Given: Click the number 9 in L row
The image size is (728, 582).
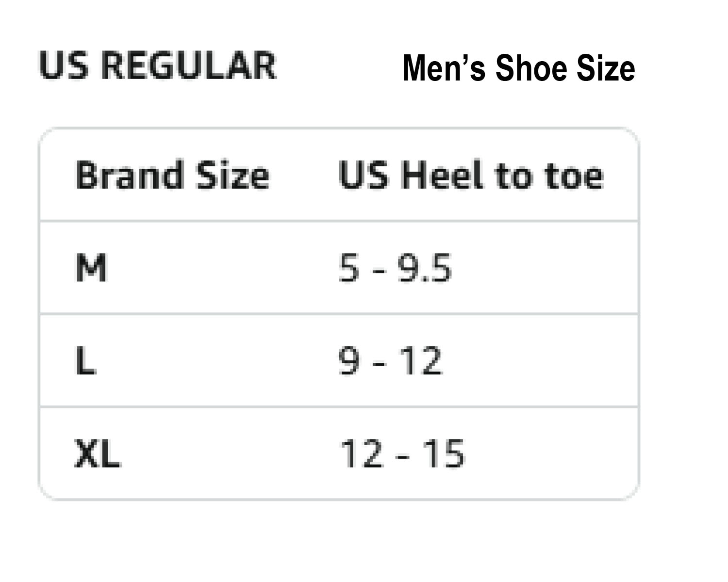Looking at the screenshot, I should [349, 361].
